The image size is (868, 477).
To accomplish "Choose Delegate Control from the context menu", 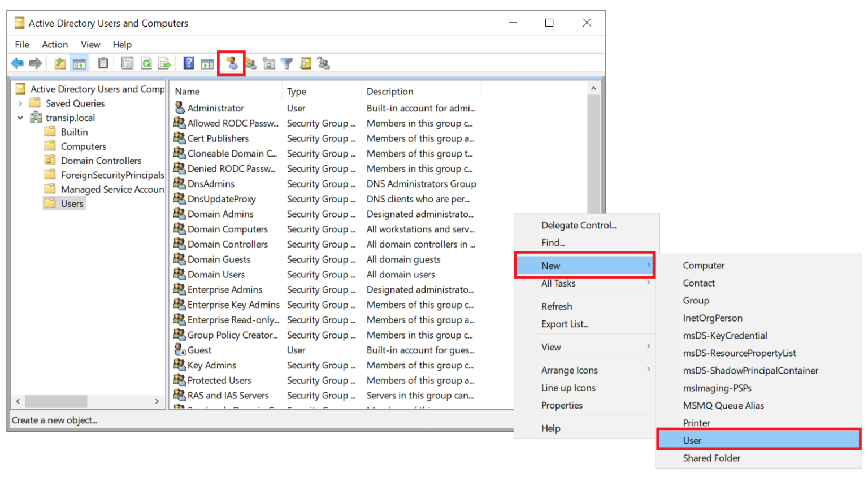I will [579, 225].
